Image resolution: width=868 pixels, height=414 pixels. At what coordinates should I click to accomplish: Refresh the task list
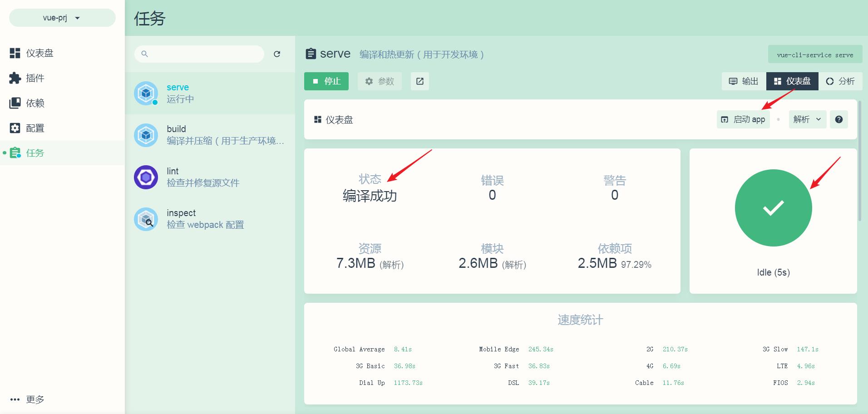tap(277, 54)
